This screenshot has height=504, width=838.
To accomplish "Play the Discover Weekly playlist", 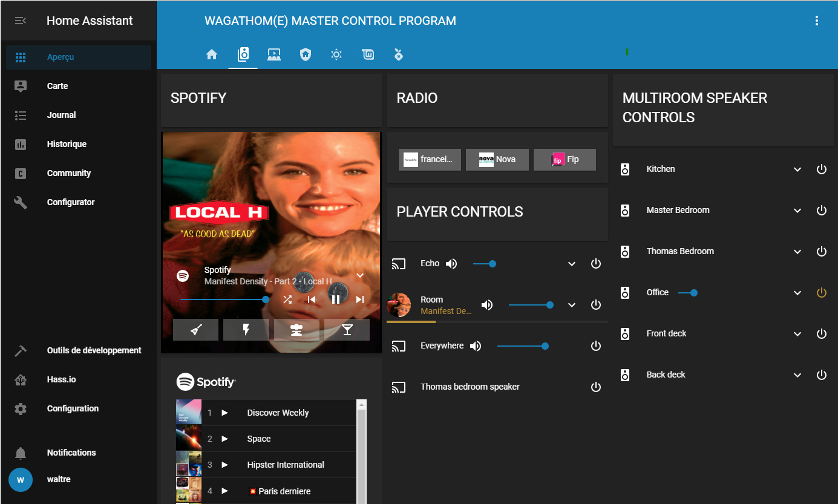I will [225, 413].
